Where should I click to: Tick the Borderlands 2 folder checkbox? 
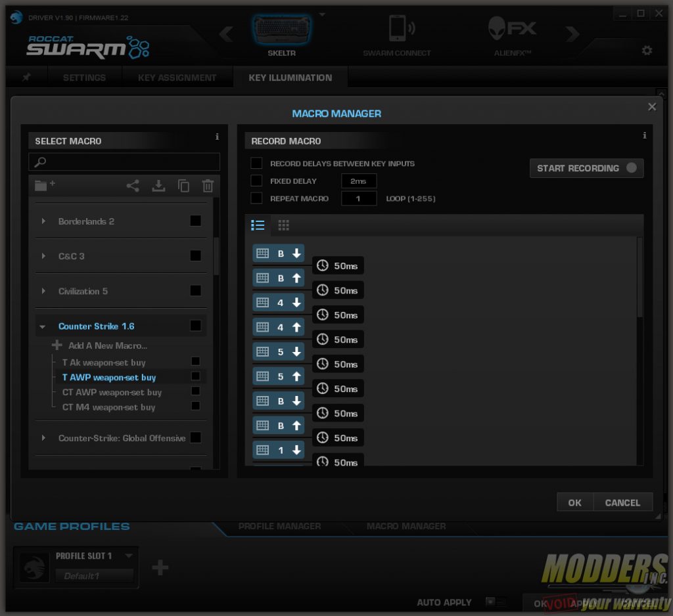click(x=195, y=221)
